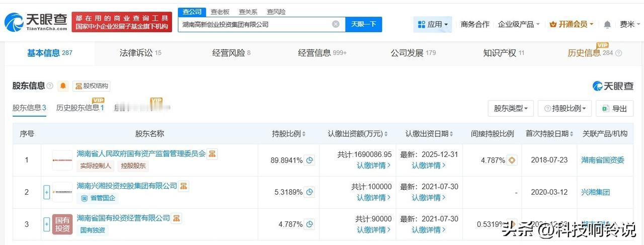Click the 实际控制人 tag

click(x=96, y=166)
